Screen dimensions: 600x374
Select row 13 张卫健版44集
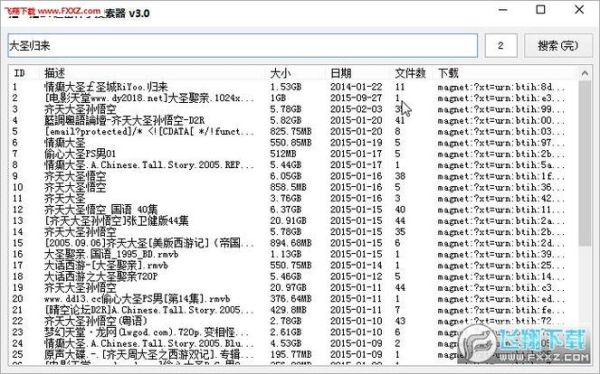pyautogui.click(x=293, y=220)
